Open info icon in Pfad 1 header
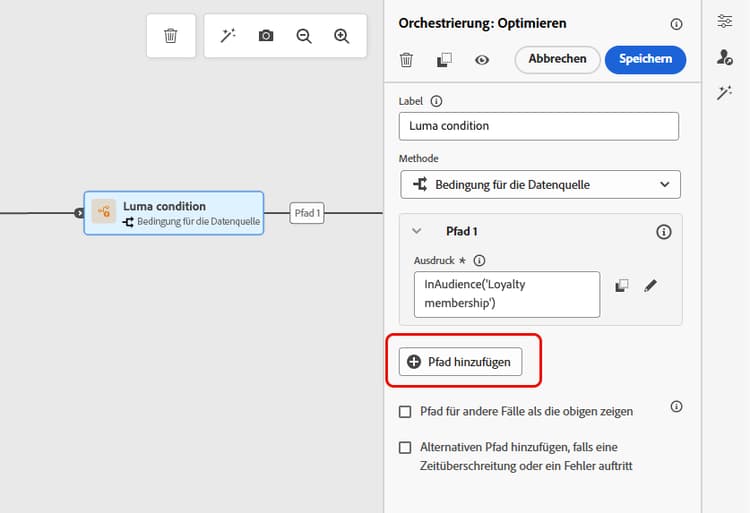Viewport: 750px width, 513px height. point(663,232)
